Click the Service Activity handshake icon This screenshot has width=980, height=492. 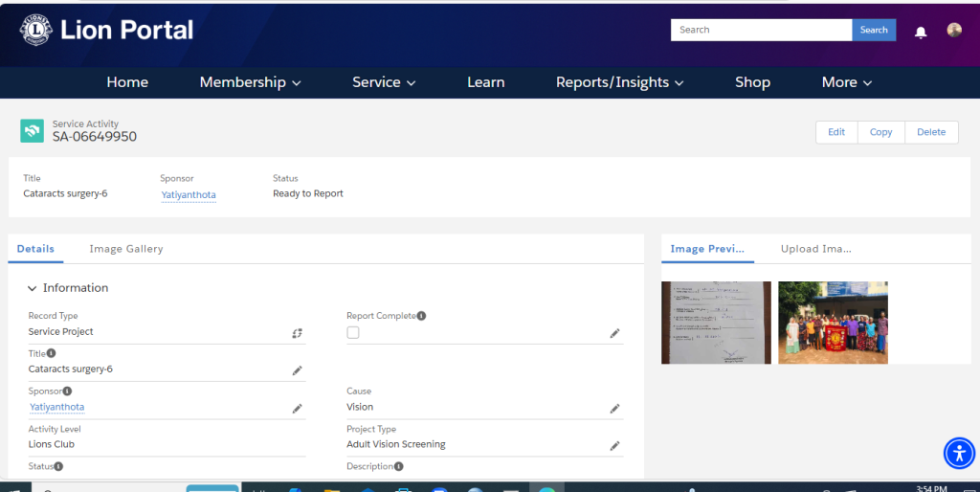(32, 131)
